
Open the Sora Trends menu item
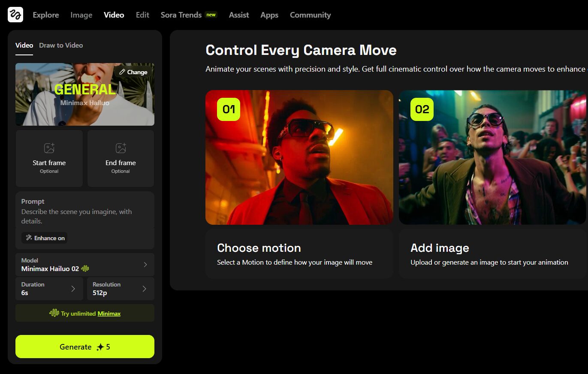(x=181, y=15)
